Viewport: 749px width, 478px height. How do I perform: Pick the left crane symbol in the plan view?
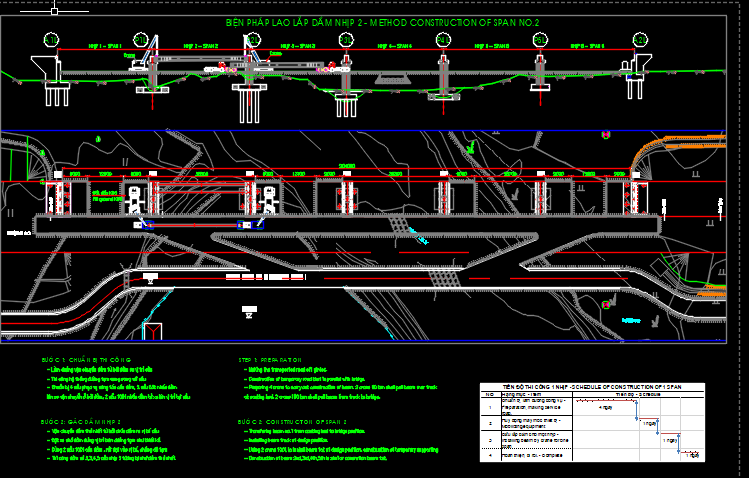pyautogui.click(x=135, y=197)
